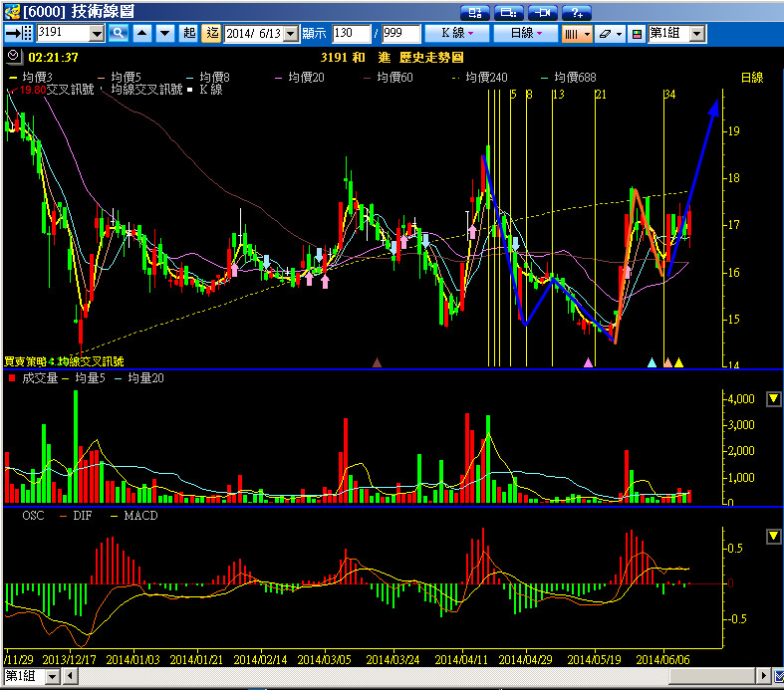
Task: Click the color palette settings icon
Action: 637,34
